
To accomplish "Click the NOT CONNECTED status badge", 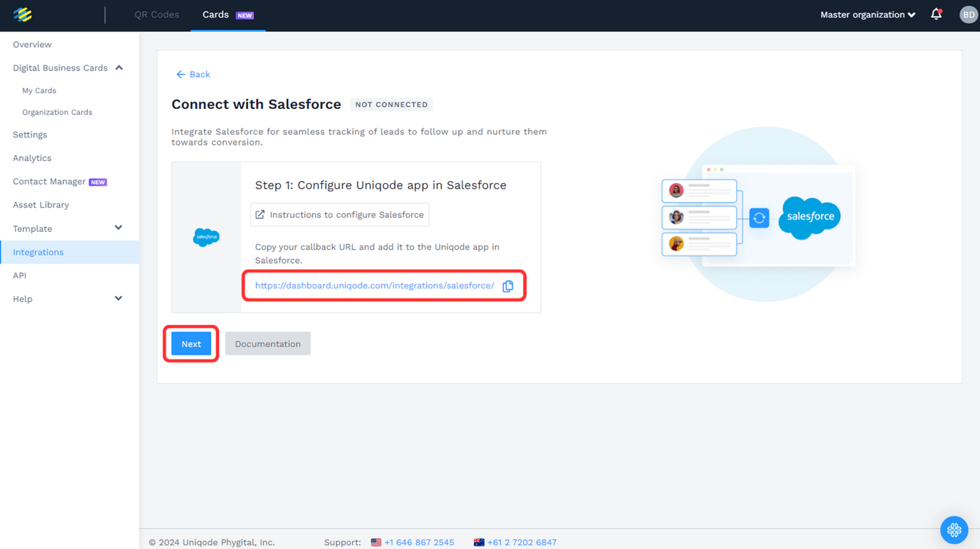I will [391, 105].
